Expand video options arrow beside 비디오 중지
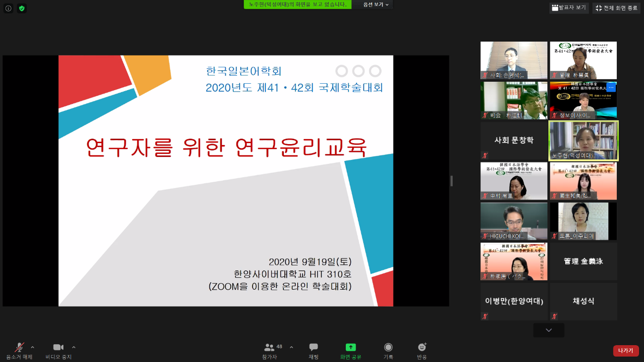Screen dimensions: 644x362 coord(74,347)
